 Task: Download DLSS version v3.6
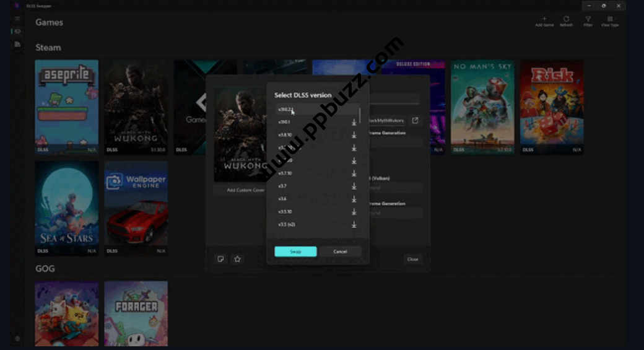click(354, 199)
